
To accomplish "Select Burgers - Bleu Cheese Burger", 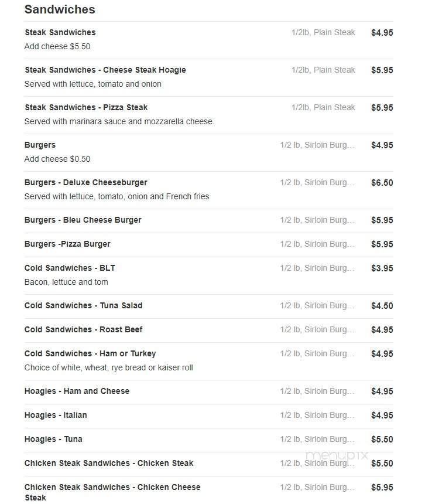I will [83, 220].
